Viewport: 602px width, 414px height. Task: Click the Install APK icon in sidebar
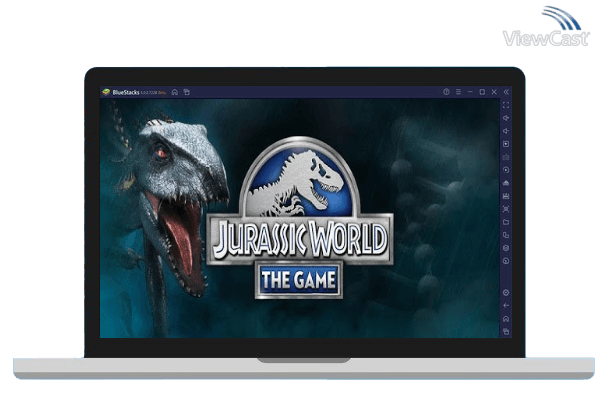click(x=506, y=183)
